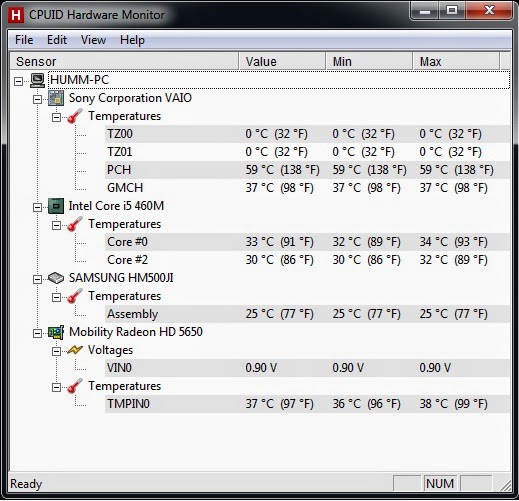Click the Sensor column header
519x501 pixels.
click(124, 61)
